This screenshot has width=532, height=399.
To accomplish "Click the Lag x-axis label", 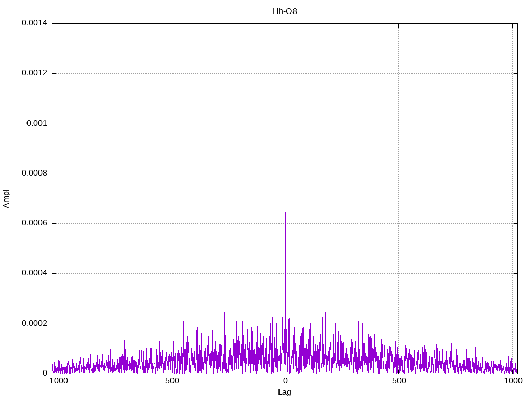I will coord(285,392).
